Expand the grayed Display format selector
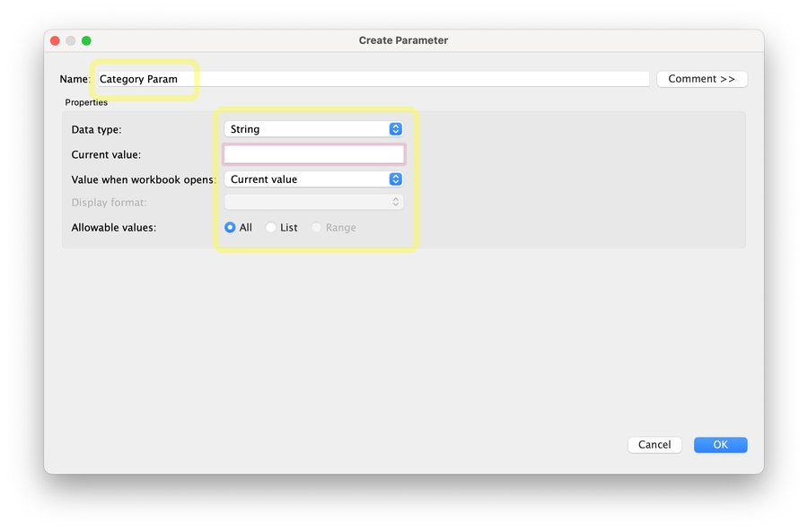The height and width of the screenshot is (532, 808). 312,202
